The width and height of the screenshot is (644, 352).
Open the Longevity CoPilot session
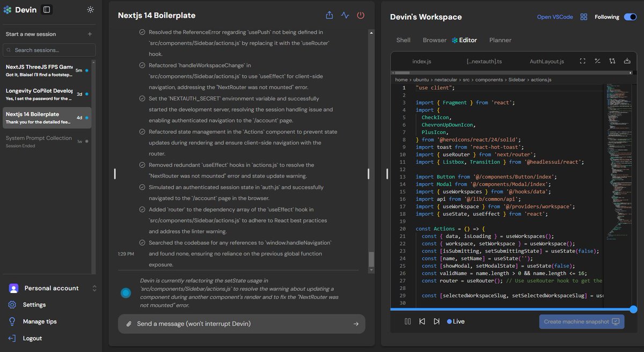click(x=47, y=94)
